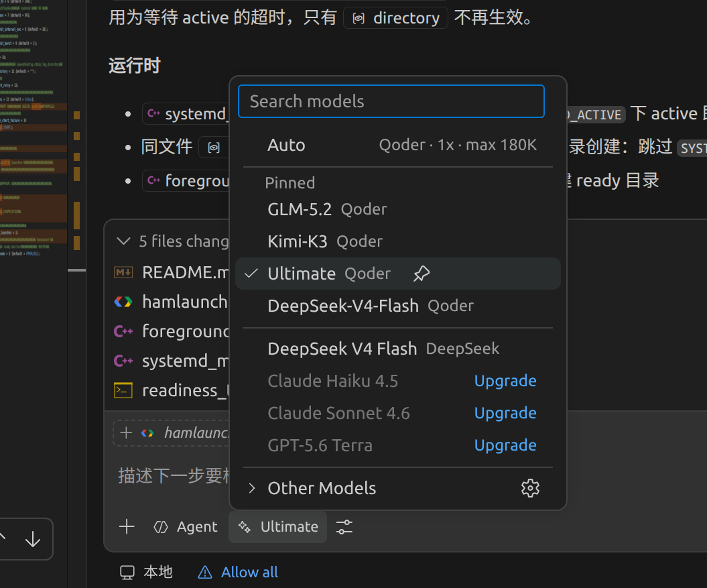The height and width of the screenshot is (588, 707).
Task: Collapse the 5 files changed list
Action: (123, 241)
